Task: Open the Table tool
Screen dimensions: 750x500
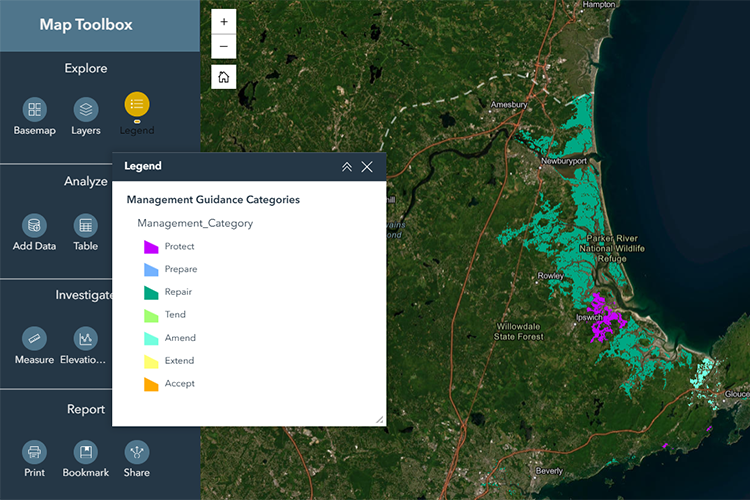Action: pos(86,225)
